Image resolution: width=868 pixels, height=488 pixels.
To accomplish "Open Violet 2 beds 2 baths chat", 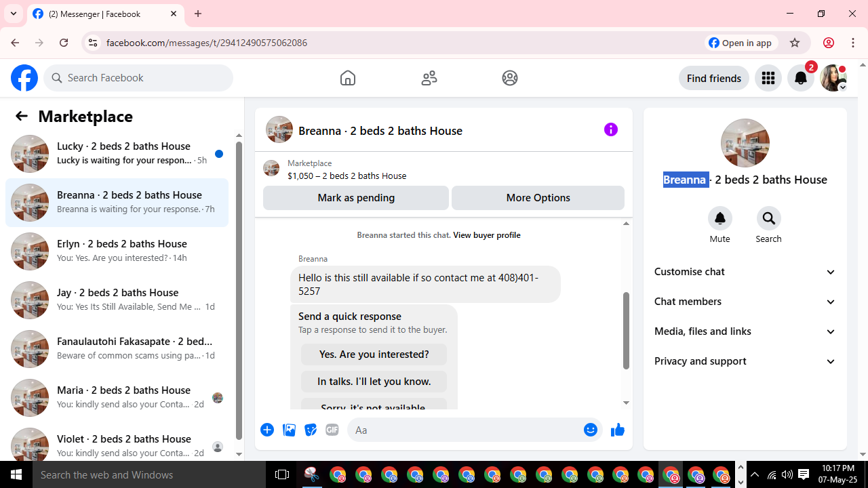I will click(x=117, y=444).
